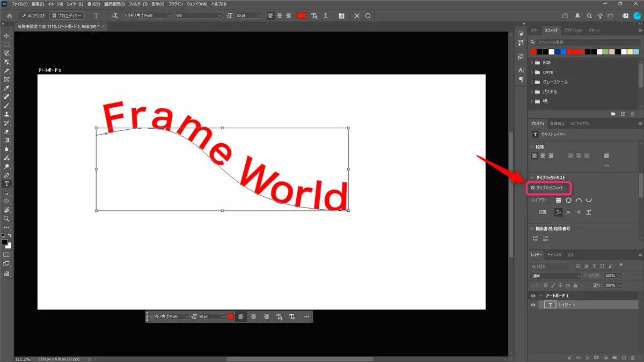Toggle lock transparent pixels icon in Layers
644x362 pixels.
tap(546, 285)
